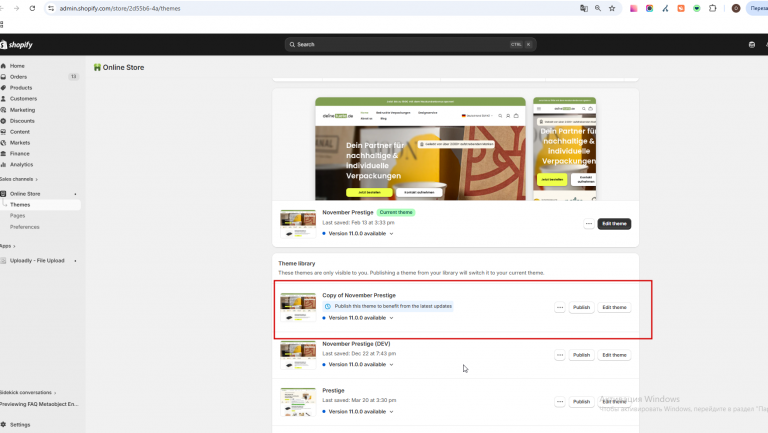Click the browser zoom magnifier icon
The height and width of the screenshot is (433, 768).
[x=598, y=8]
